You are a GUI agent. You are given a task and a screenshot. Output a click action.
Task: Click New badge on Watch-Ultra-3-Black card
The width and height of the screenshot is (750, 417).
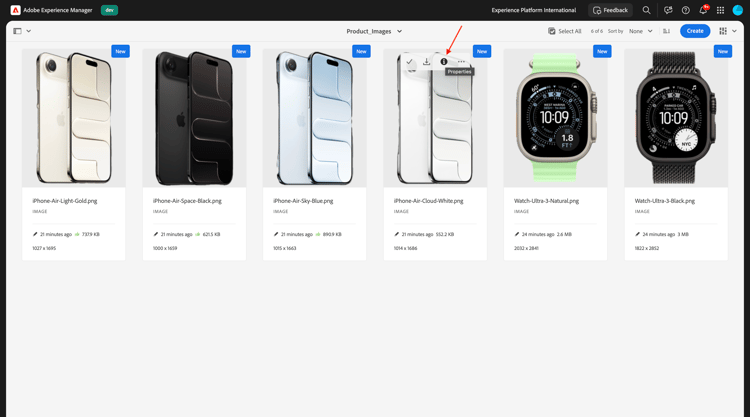(x=723, y=51)
